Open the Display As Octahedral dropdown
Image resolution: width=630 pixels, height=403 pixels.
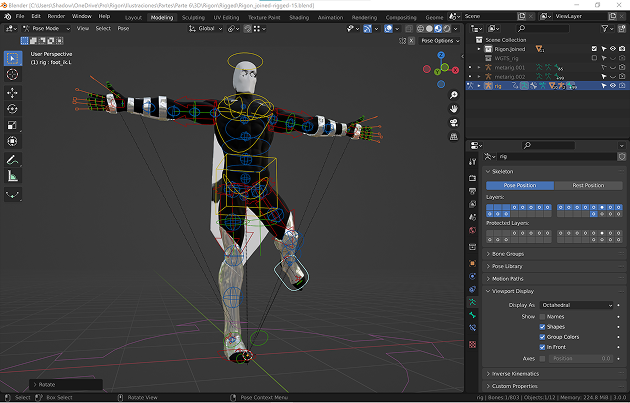[x=575, y=305]
